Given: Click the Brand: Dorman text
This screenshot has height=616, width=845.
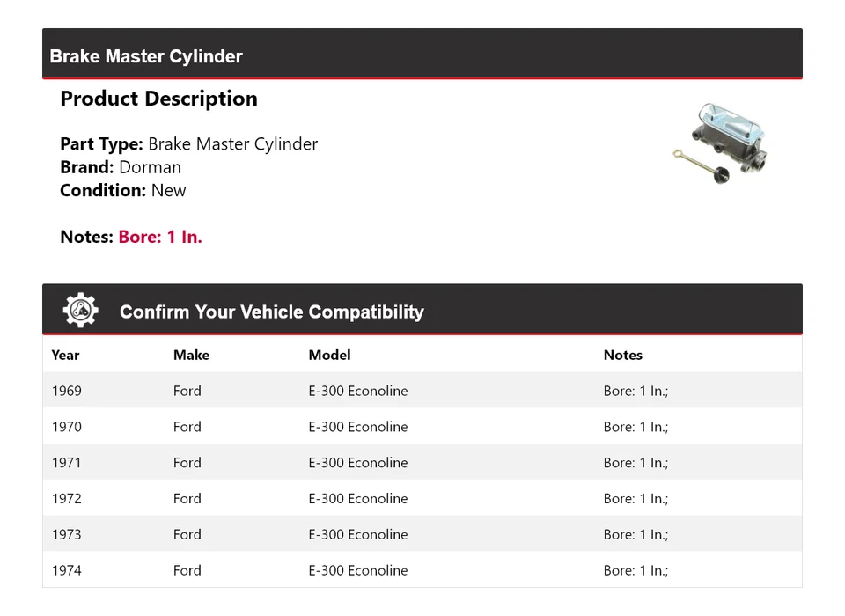Looking at the screenshot, I should pos(121,167).
